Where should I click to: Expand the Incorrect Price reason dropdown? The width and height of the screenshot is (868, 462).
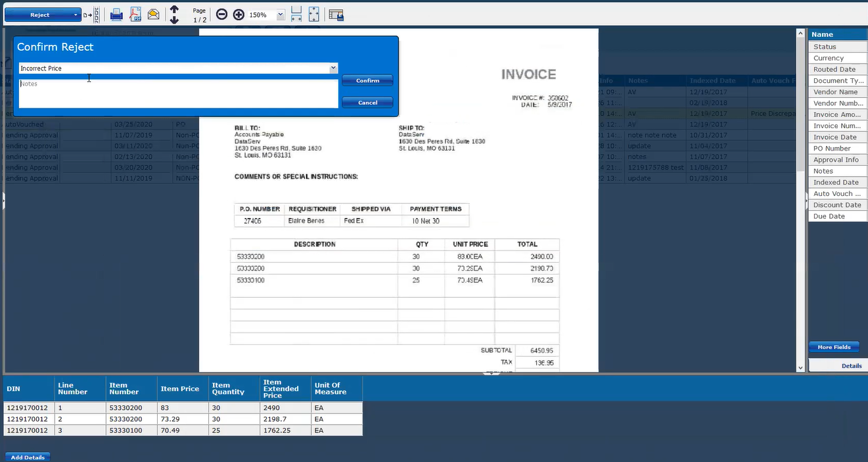coord(333,68)
